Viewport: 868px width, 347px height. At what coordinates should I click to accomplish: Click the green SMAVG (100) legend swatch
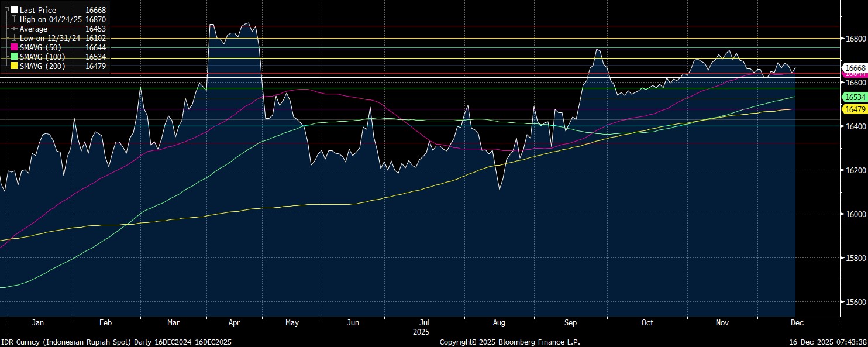pyautogui.click(x=14, y=57)
